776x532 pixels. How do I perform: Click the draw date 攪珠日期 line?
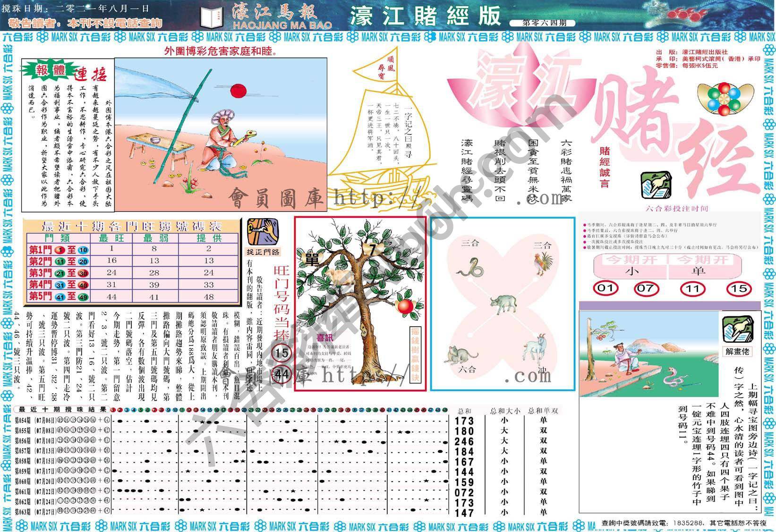pos(76,8)
